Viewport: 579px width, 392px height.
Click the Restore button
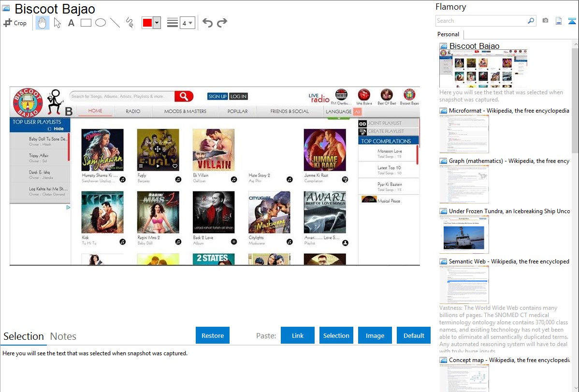click(x=213, y=335)
